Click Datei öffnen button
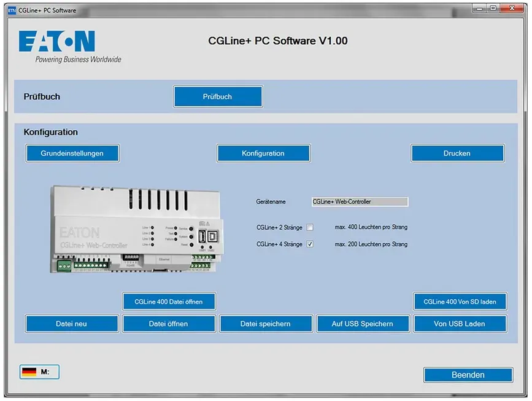 click(x=169, y=324)
